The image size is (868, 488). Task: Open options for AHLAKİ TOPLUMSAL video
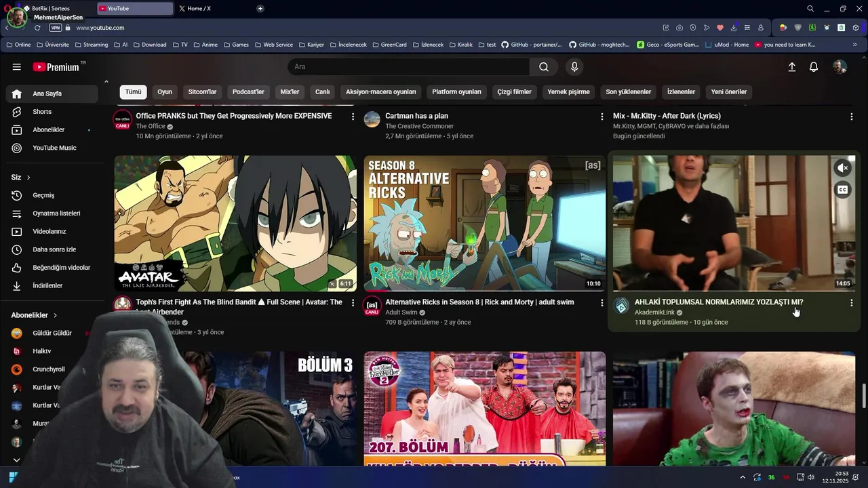(851, 303)
